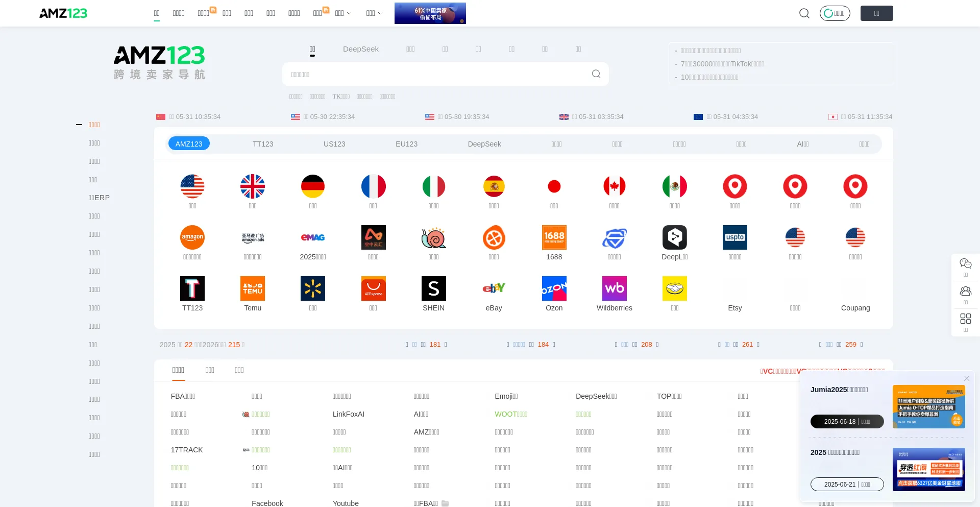Expand the last nav menu dropdown chevron
This screenshot has width=980, height=507.
tap(380, 14)
